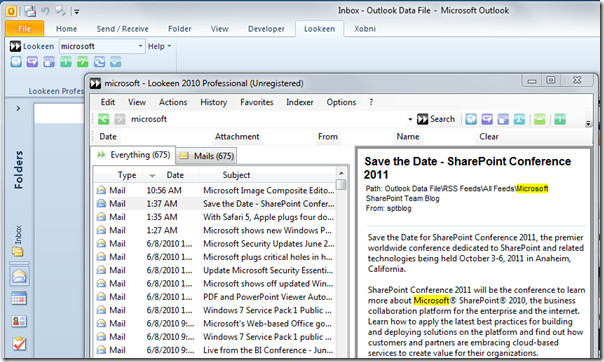Open the Actions menu in the Lookeen window
Image resolution: width=604 pixels, height=362 pixels.
coord(173,102)
